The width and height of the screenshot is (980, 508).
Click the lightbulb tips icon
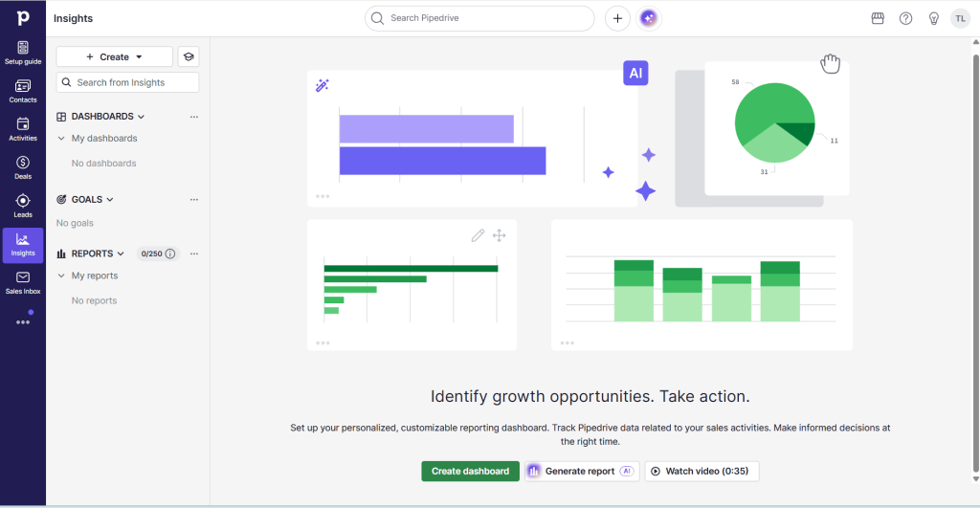[x=934, y=18]
